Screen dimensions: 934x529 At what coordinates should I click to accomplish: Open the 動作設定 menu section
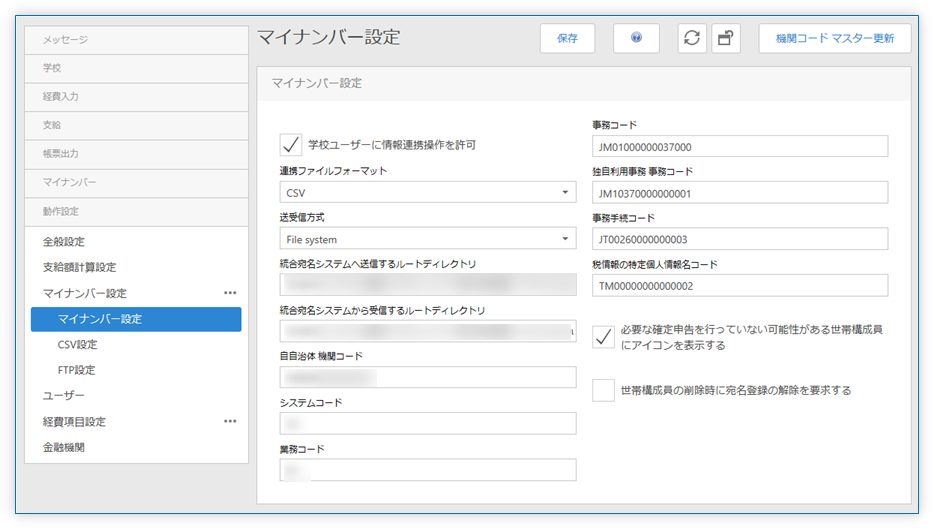[x=136, y=211]
